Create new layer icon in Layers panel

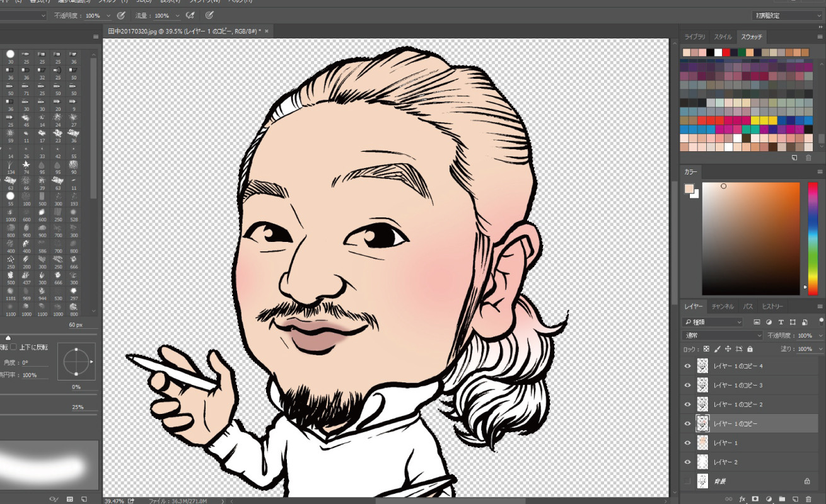[795, 499]
